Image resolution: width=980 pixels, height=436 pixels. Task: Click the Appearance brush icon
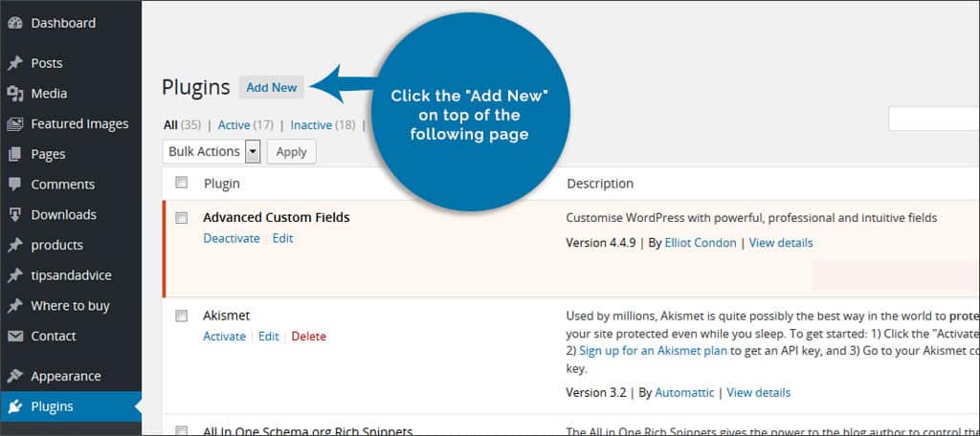click(x=15, y=376)
